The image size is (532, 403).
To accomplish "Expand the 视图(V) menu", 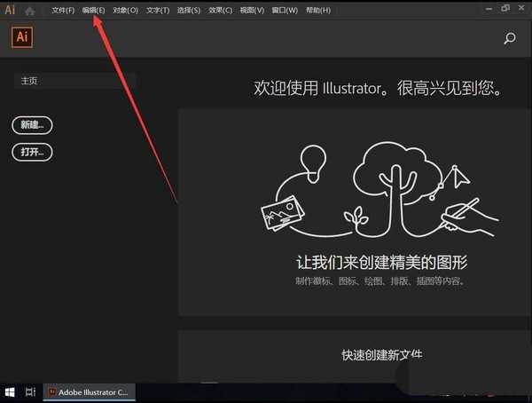I will [253, 11].
